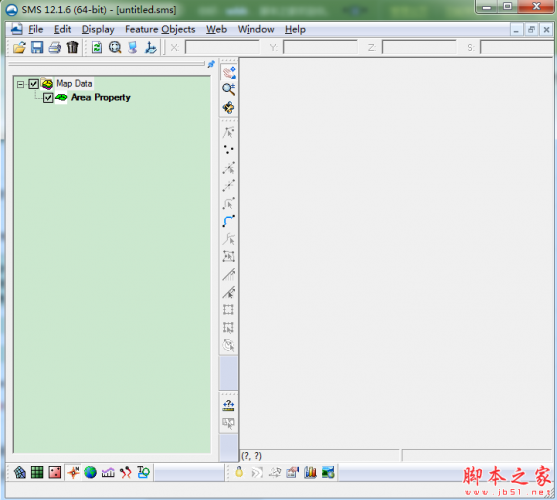Open the Web menu
The width and height of the screenshot is (557, 500).
pos(216,29)
